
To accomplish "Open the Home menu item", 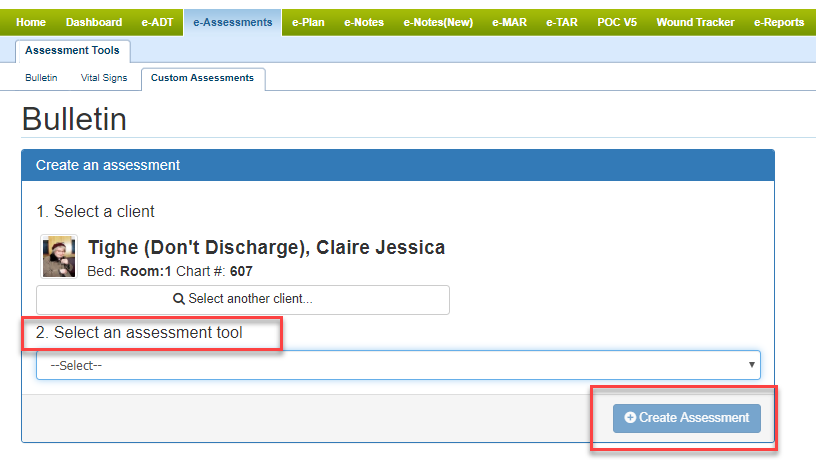I will point(31,22).
